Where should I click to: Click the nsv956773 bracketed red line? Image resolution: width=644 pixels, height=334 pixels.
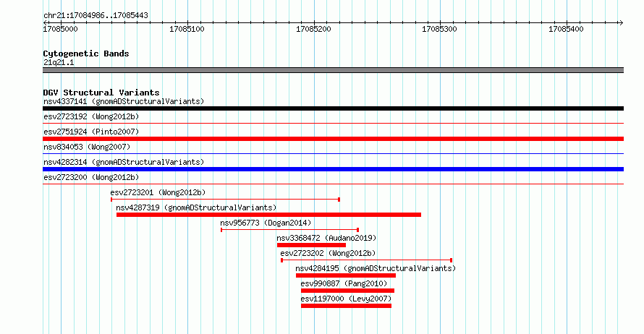pos(290,230)
